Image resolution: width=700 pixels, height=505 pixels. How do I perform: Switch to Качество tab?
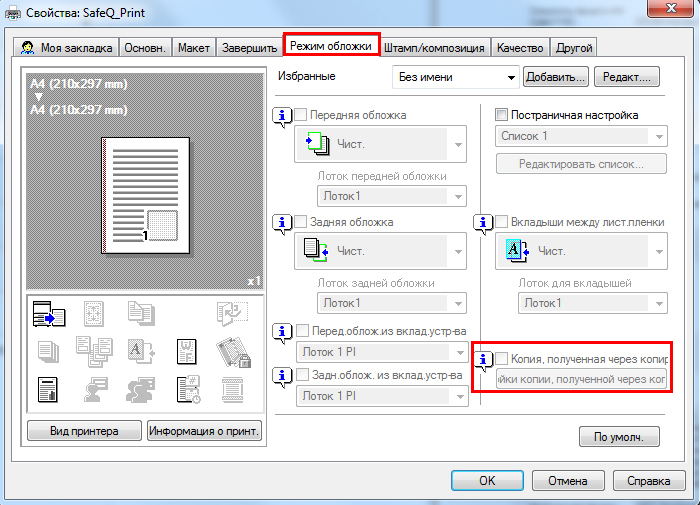click(x=520, y=47)
